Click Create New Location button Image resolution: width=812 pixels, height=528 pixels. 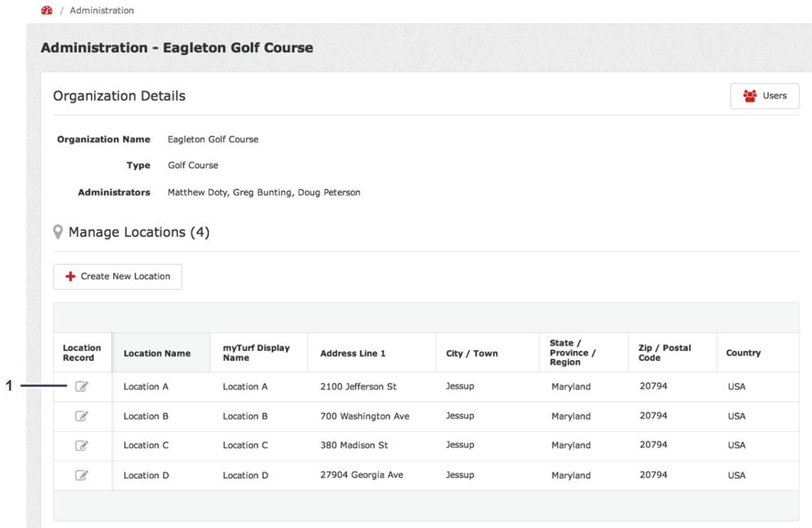point(117,277)
